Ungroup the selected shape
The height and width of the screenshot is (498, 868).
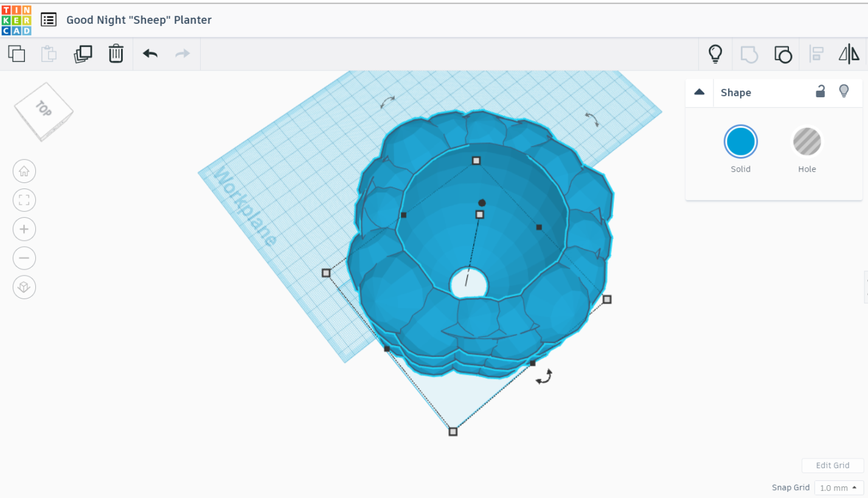click(x=783, y=54)
